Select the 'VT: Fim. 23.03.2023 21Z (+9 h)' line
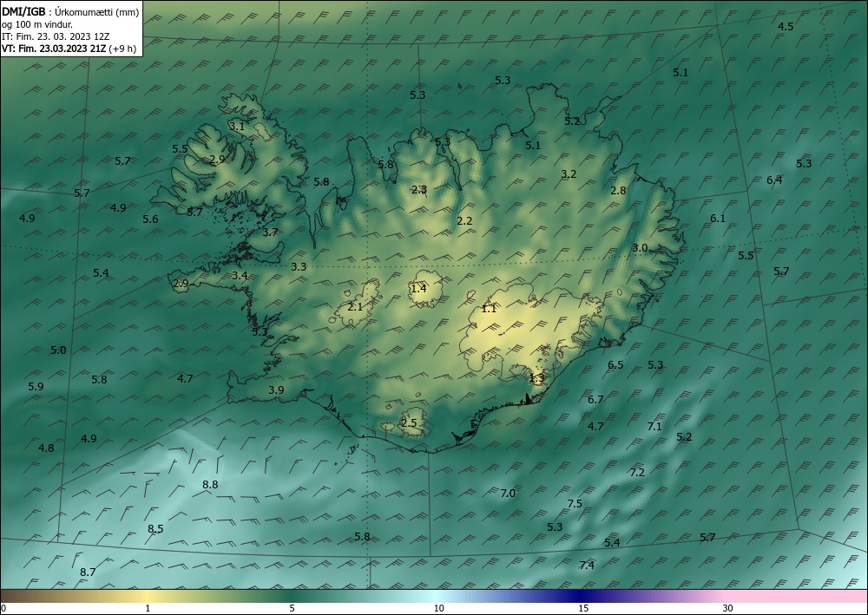The width and height of the screenshot is (868, 615). [x=69, y=49]
